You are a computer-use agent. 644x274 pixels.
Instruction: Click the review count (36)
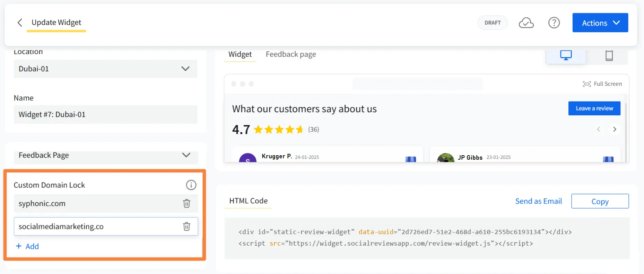pos(314,130)
